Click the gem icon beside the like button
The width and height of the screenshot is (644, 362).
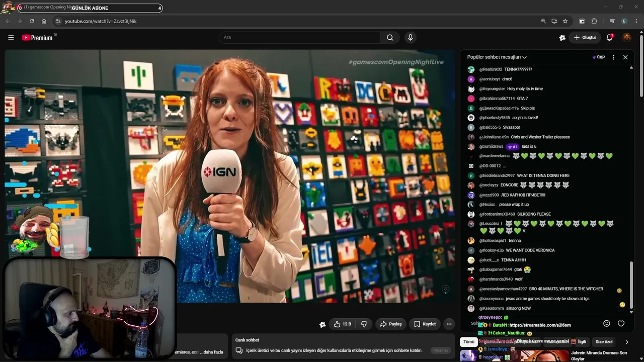coord(323,324)
